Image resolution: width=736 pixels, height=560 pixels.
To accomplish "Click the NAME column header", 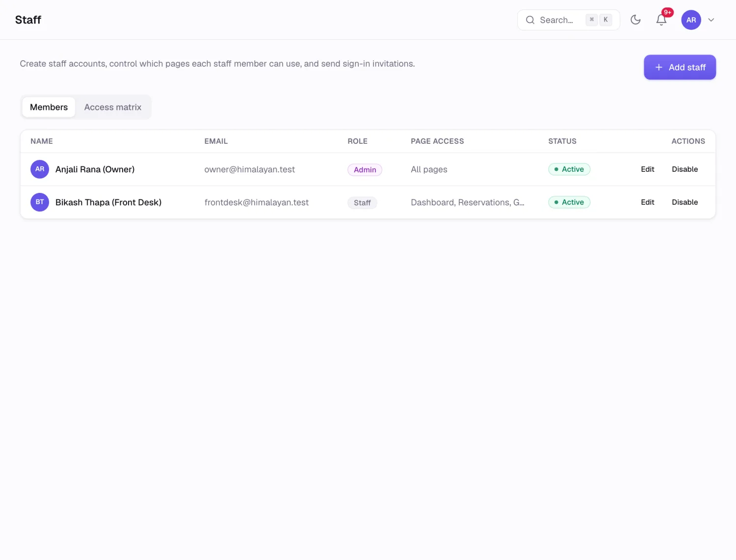I will (x=42, y=141).
